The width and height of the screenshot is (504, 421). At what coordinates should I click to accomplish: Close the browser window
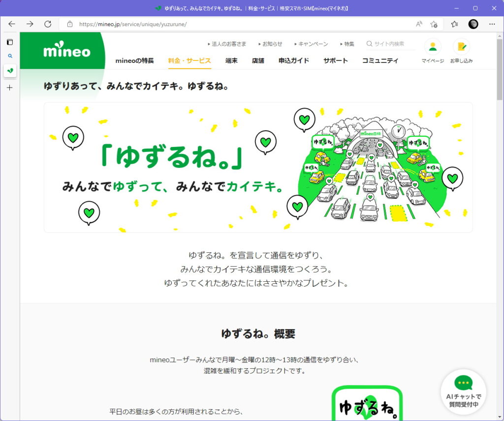click(x=494, y=8)
